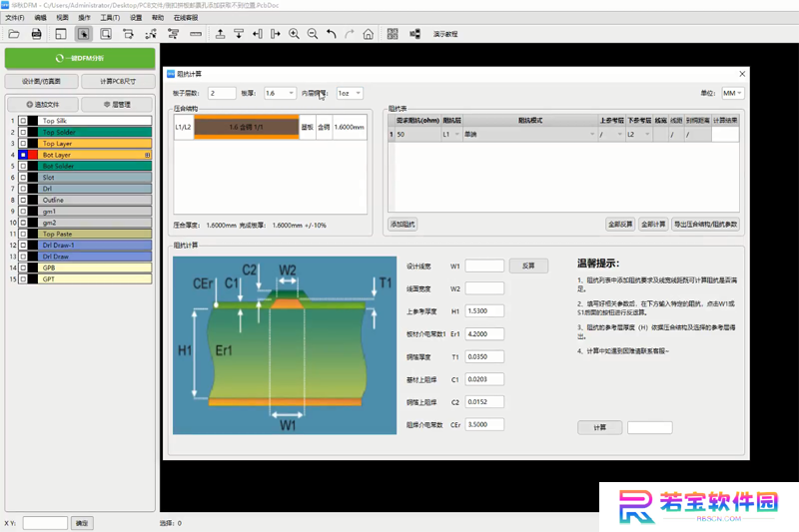Click the routing path toolbar icon
Viewport: 799px width, 532px height.
pyautogui.click(x=151, y=34)
